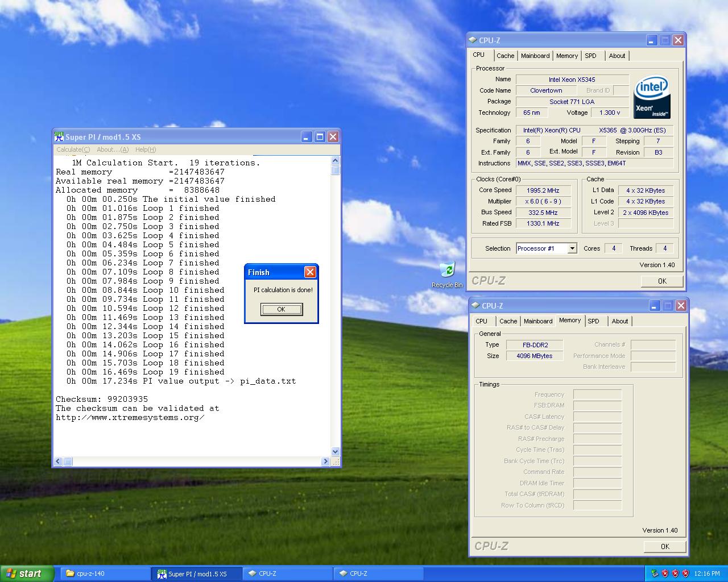The image size is (728, 582).
Task: Click Super PI horizontal scrollbar left arrow
Action: 58,462
